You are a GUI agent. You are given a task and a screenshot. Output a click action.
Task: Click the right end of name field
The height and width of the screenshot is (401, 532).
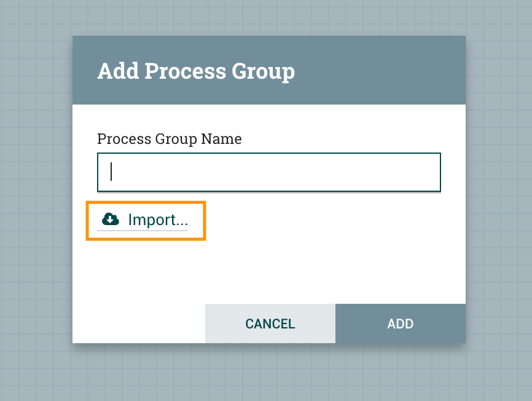(430, 172)
